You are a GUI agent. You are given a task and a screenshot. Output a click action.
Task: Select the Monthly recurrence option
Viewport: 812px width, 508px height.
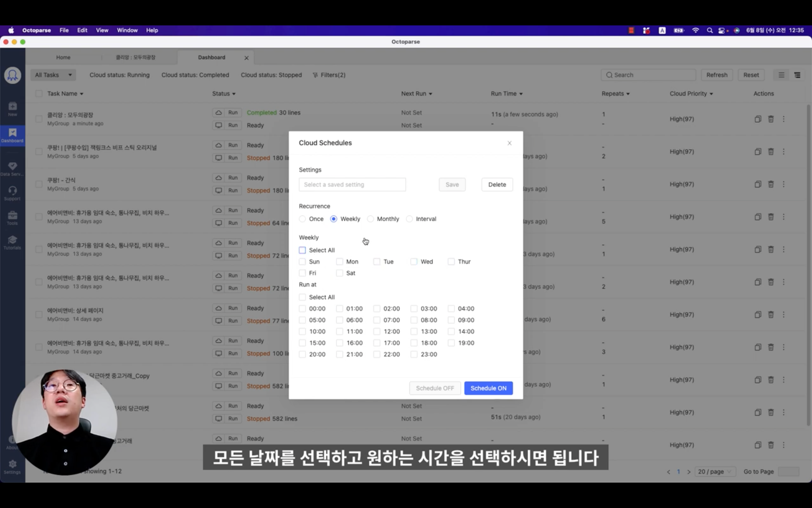[x=370, y=219]
